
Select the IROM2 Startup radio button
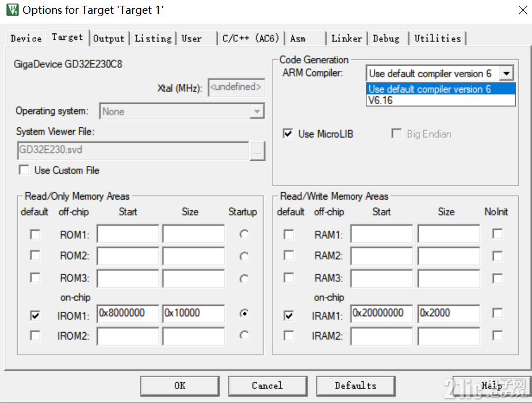pos(244,336)
